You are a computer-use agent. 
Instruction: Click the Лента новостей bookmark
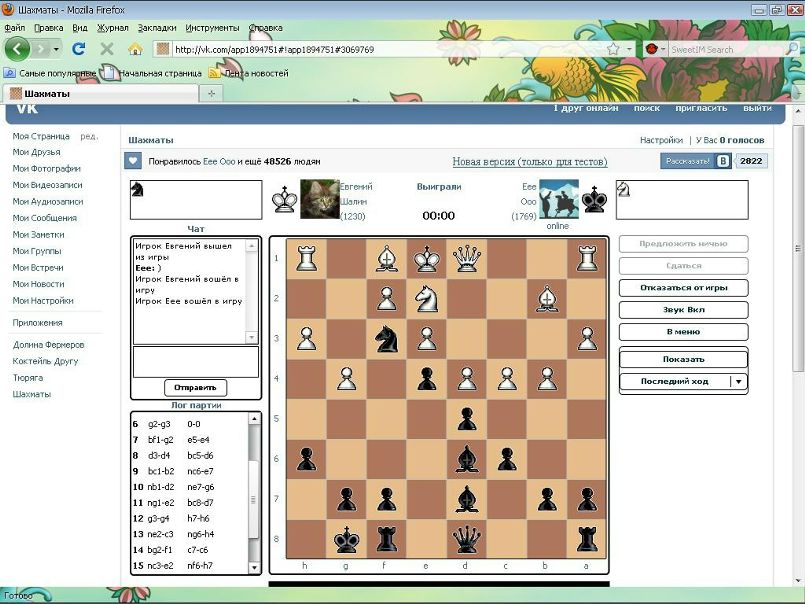tap(249, 73)
